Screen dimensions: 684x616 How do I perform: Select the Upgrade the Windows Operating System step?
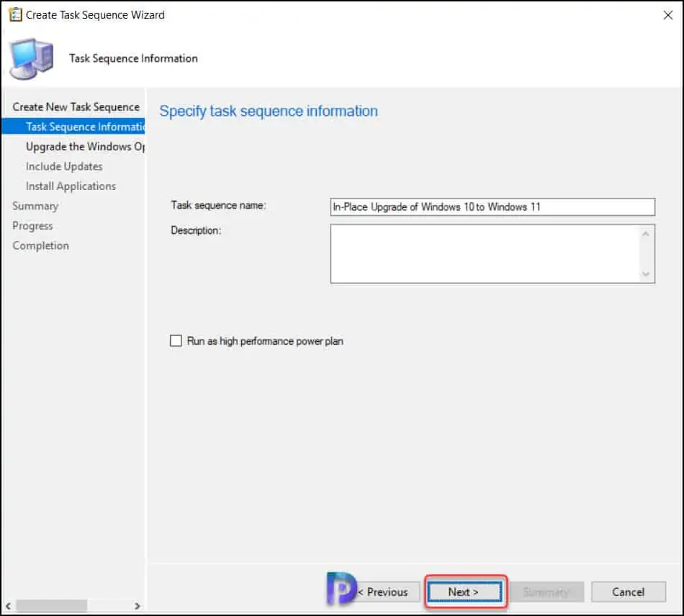click(85, 147)
